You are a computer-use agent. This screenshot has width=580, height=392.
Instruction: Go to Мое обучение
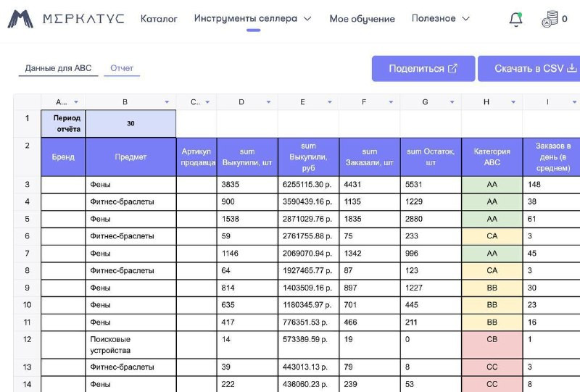(x=362, y=19)
